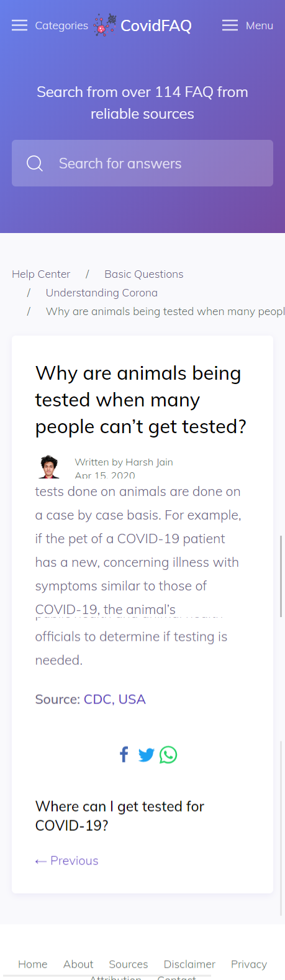Expand the Categories menu label

click(x=61, y=25)
